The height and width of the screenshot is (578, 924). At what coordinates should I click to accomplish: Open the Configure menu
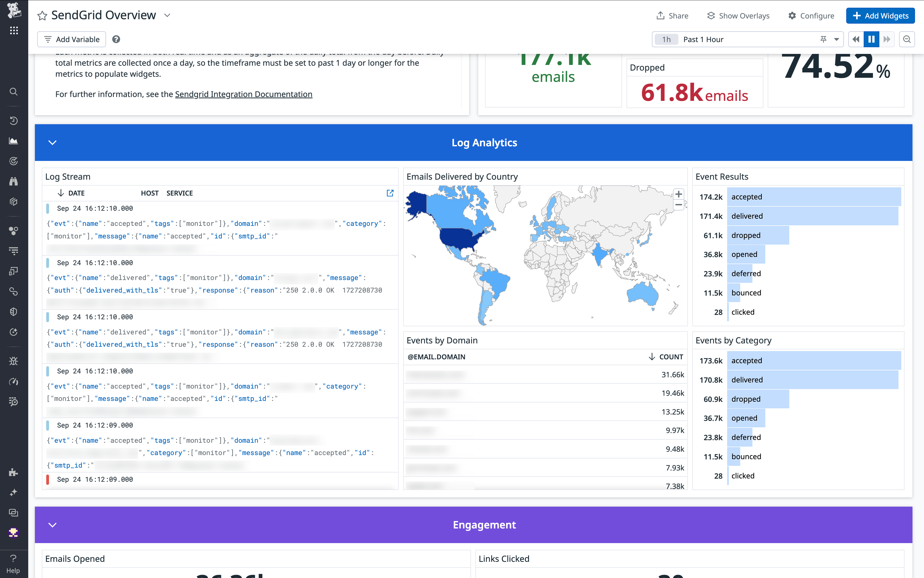(x=811, y=16)
